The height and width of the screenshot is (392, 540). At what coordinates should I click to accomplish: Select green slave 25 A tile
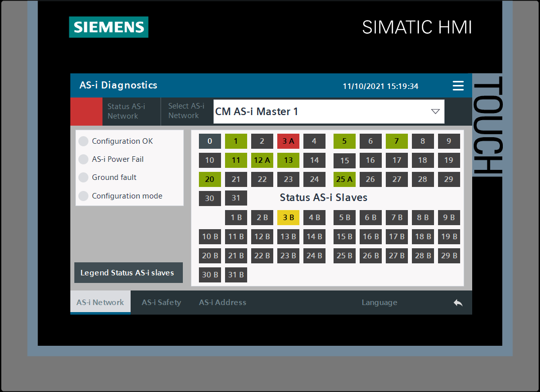pos(345,179)
